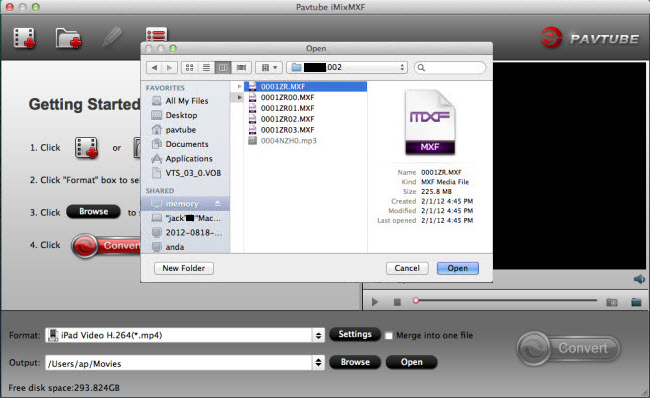Click the snapshot camera icon
The width and height of the screenshot is (650, 398).
coord(612,302)
